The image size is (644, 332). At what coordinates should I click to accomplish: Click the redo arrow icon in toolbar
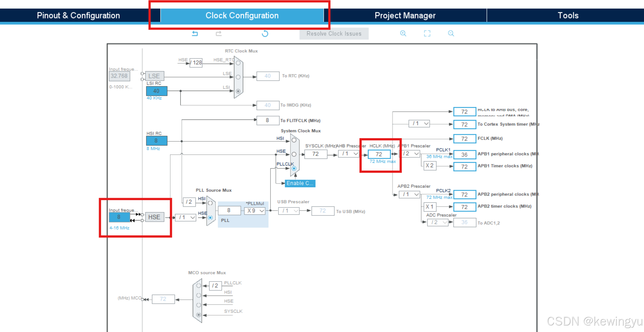click(x=219, y=34)
